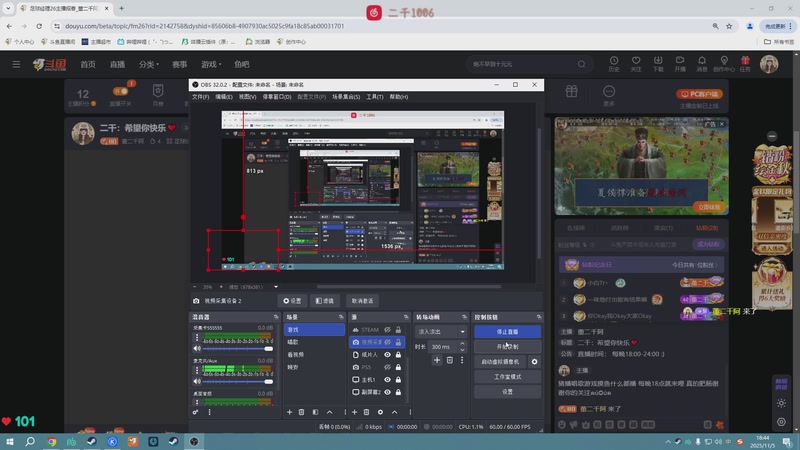Open Douyu 历史 history clock icon
800x450 pixels.
pyautogui.click(x=614, y=64)
